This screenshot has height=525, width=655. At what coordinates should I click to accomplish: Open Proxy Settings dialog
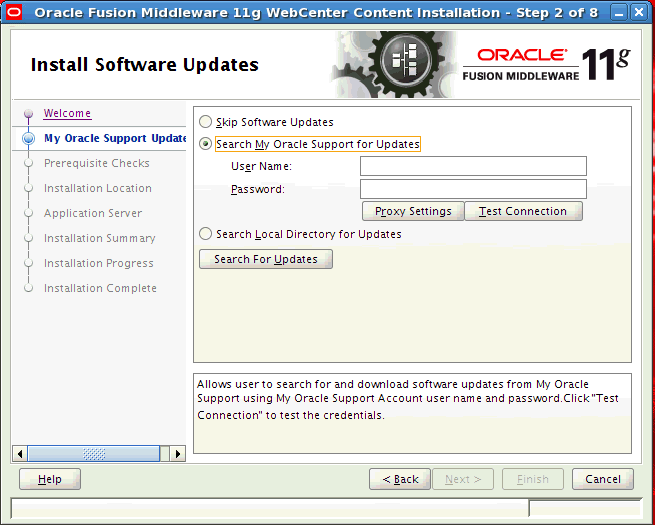point(413,211)
